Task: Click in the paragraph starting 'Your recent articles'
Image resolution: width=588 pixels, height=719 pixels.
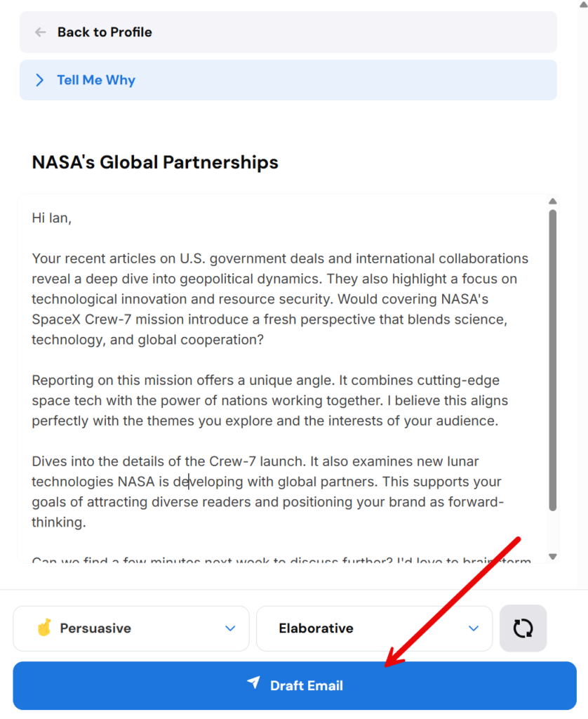Action: [x=280, y=299]
